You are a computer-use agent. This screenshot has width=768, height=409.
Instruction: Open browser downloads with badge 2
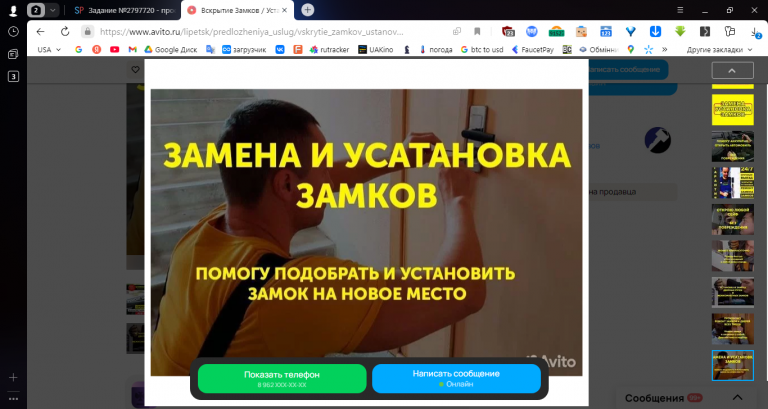(755, 32)
